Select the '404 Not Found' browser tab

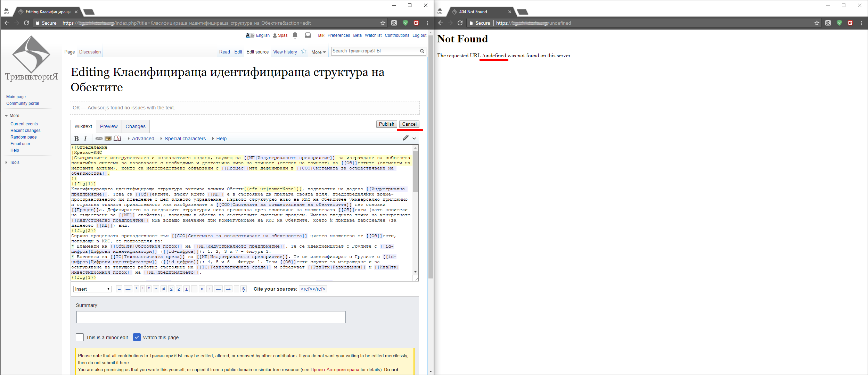[x=482, y=12]
